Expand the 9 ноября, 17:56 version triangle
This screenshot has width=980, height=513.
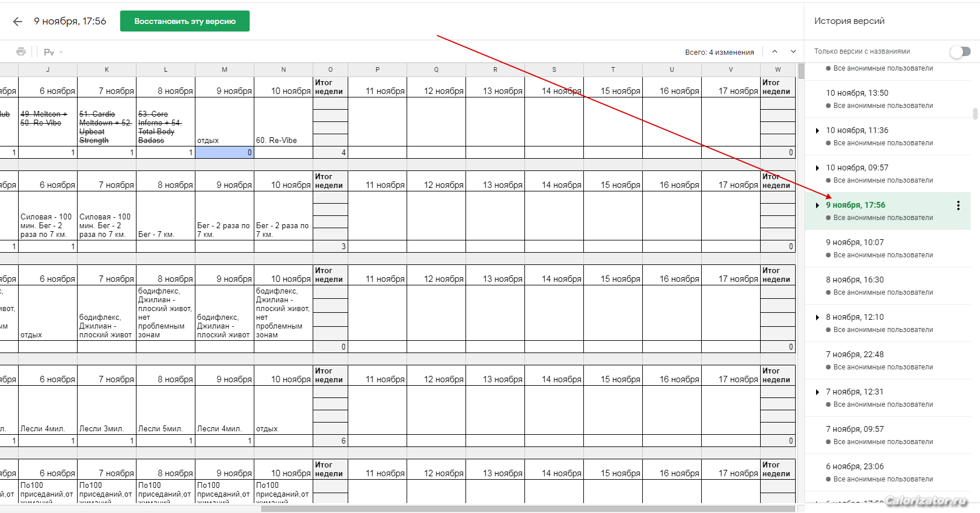[817, 205]
